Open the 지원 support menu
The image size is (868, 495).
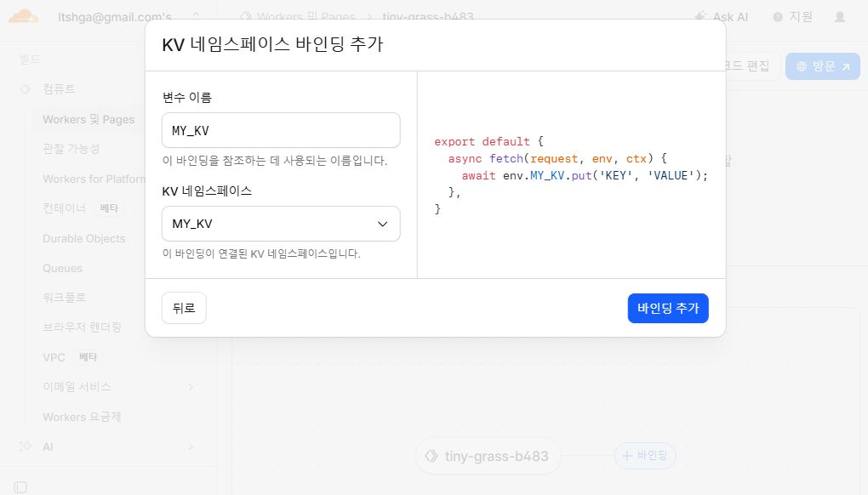[793, 17]
